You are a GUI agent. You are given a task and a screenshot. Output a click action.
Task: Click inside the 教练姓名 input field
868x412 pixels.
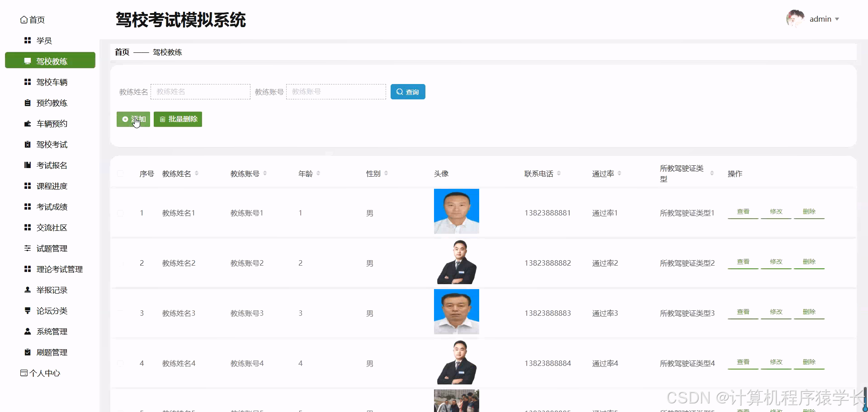click(200, 91)
